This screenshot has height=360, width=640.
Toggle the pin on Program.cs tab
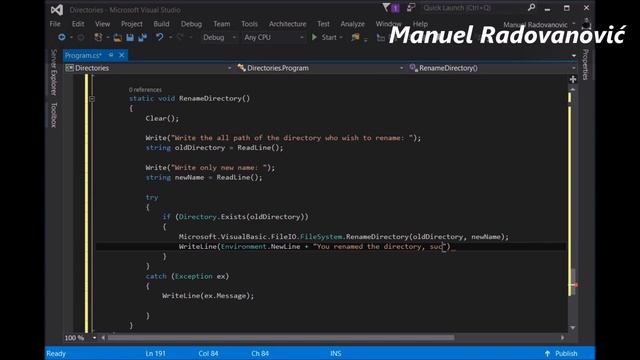(111, 55)
